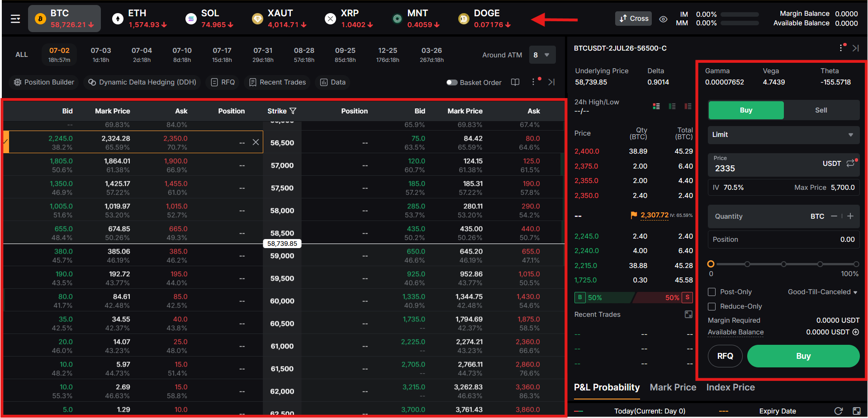
Task: Select the 07-31 expiry tab
Action: (263, 55)
